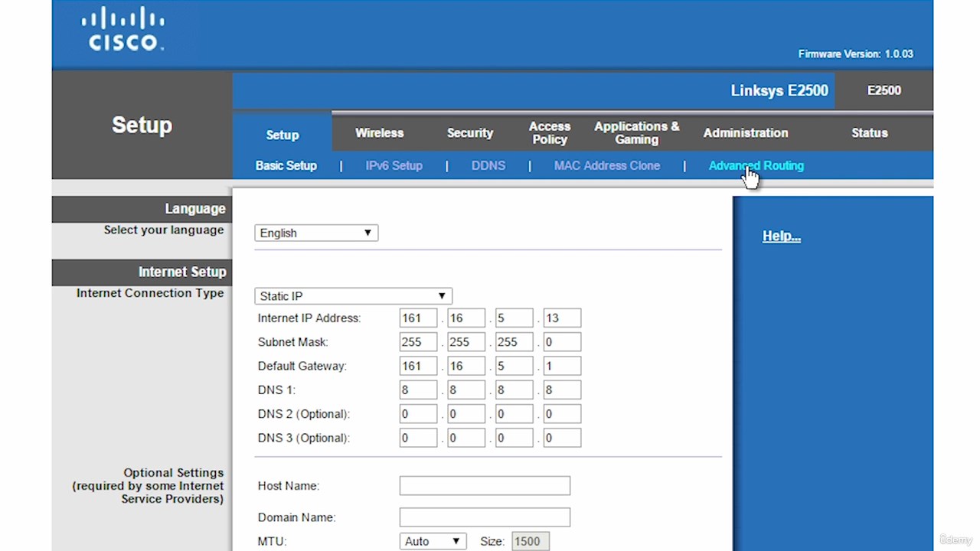
Task: Click DNS 2 (Optional) last octet field
Action: [562, 414]
